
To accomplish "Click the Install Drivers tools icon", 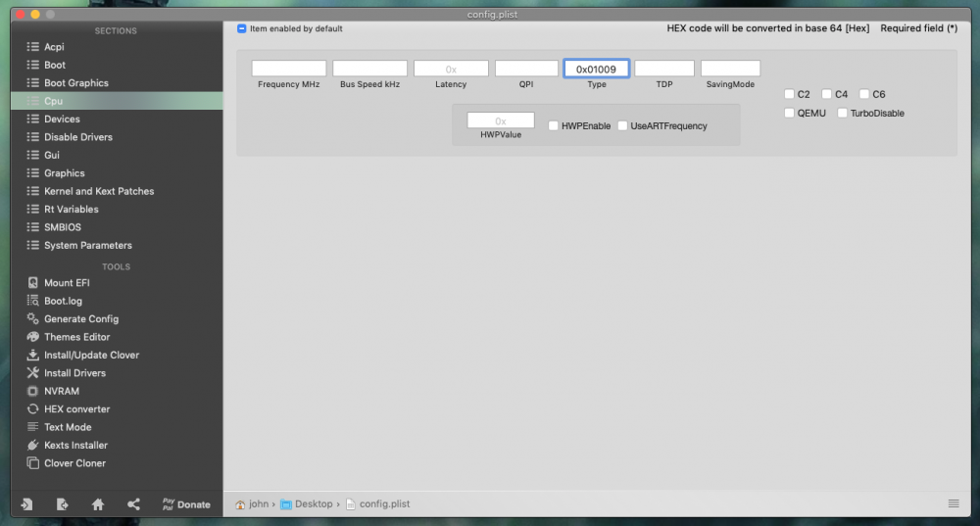I will 32,373.
